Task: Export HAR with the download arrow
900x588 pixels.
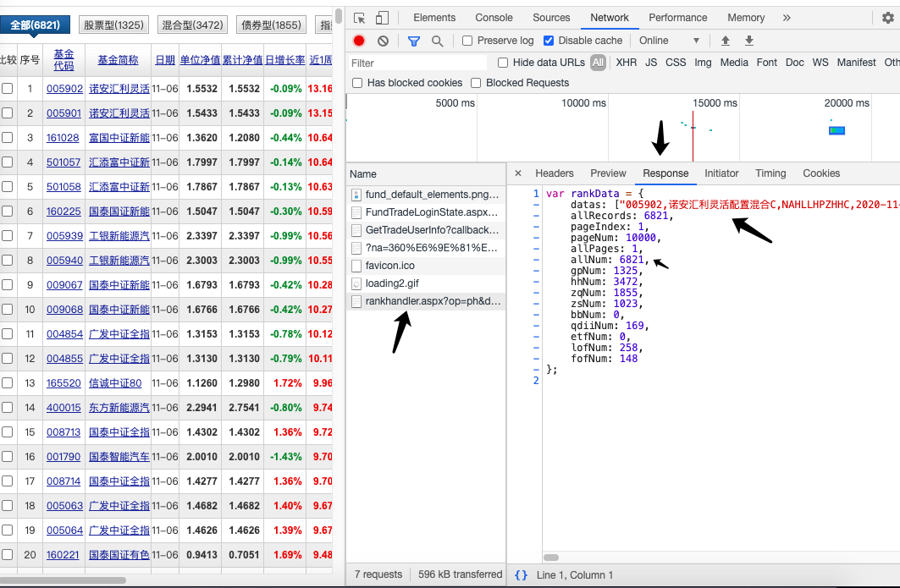Action: tap(749, 41)
